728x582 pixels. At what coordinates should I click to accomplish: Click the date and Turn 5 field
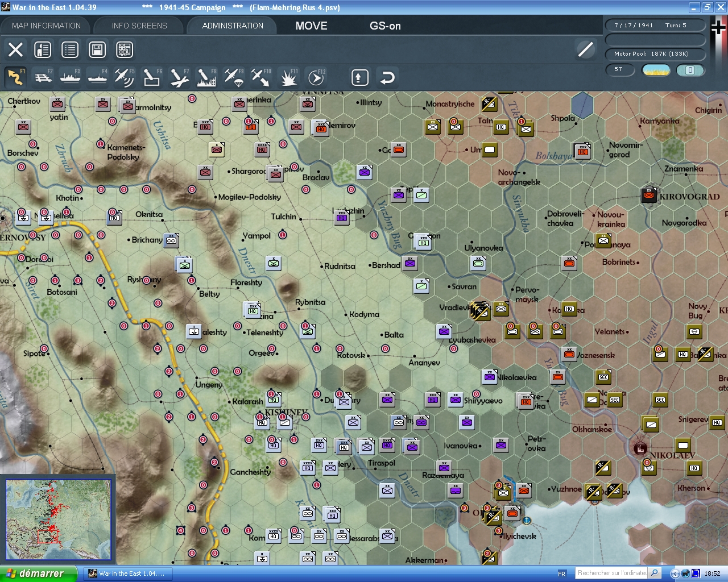click(655, 26)
